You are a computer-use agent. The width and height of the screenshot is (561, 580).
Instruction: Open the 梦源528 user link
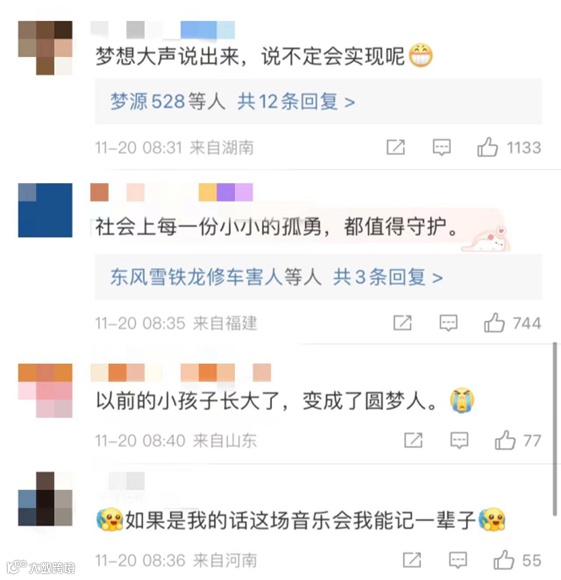pyautogui.click(x=148, y=101)
